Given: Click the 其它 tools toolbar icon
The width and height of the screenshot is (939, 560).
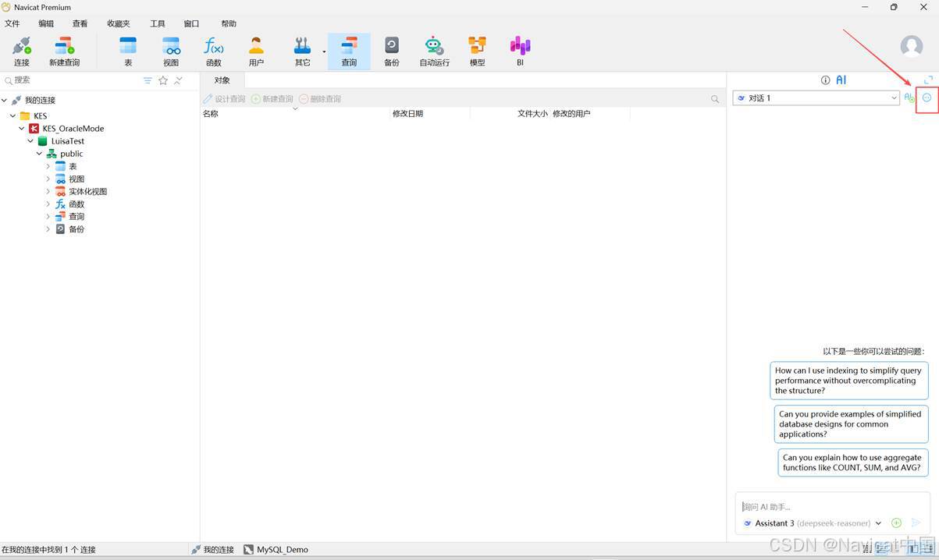Looking at the screenshot, I should 302,51.
